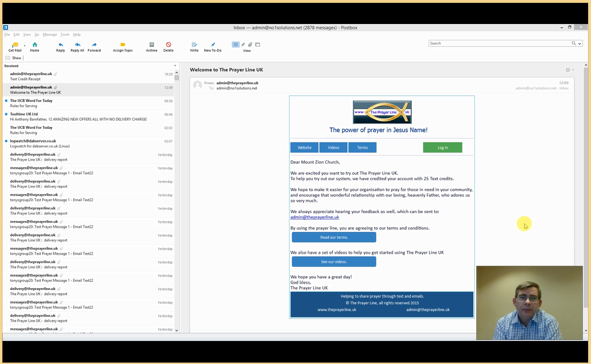Click the Show pane icon
591x364 pixels.
pos(8,58)
